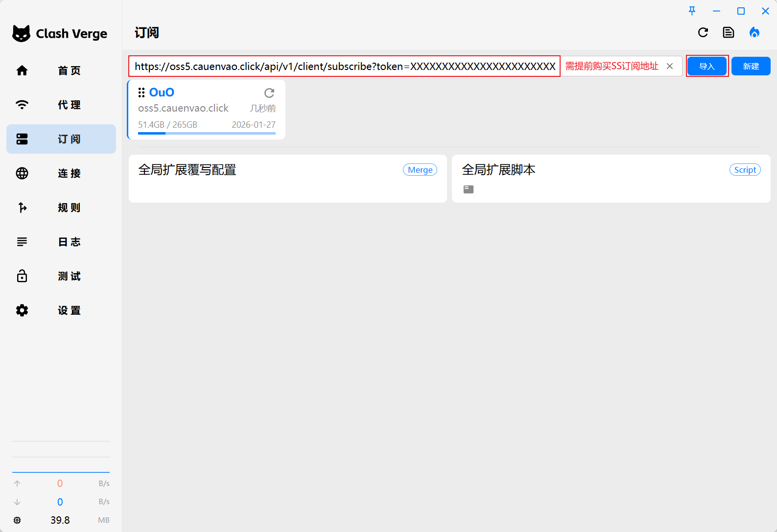Click the memory usage chip icon
The height and width of the screenshot is (532, 777).
pyautogui.click(x=17, y=520)
